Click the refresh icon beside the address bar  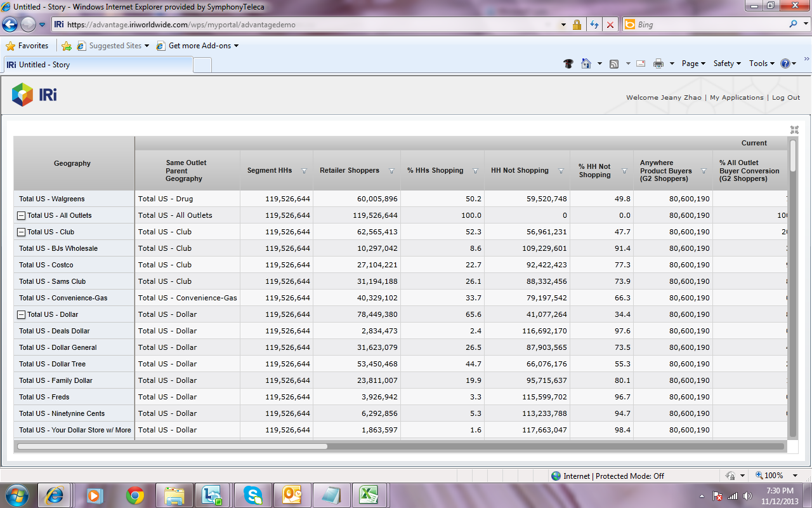[x=594, y=25]
